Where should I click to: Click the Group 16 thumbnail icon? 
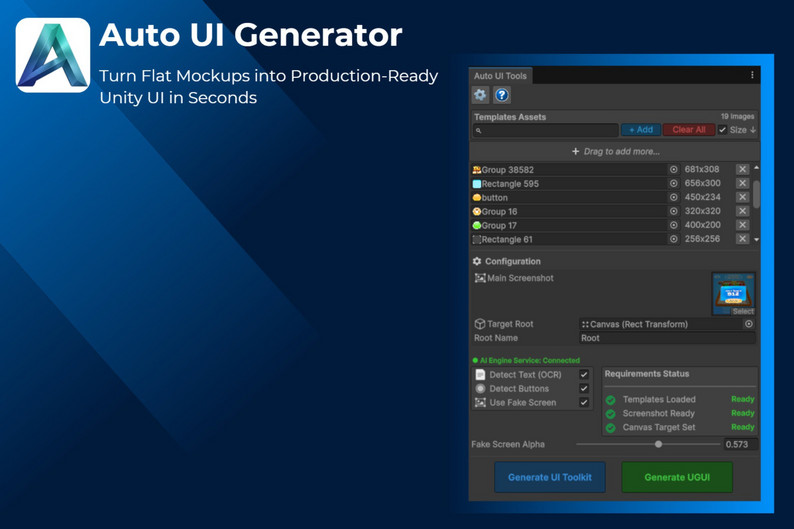[477, 212]
